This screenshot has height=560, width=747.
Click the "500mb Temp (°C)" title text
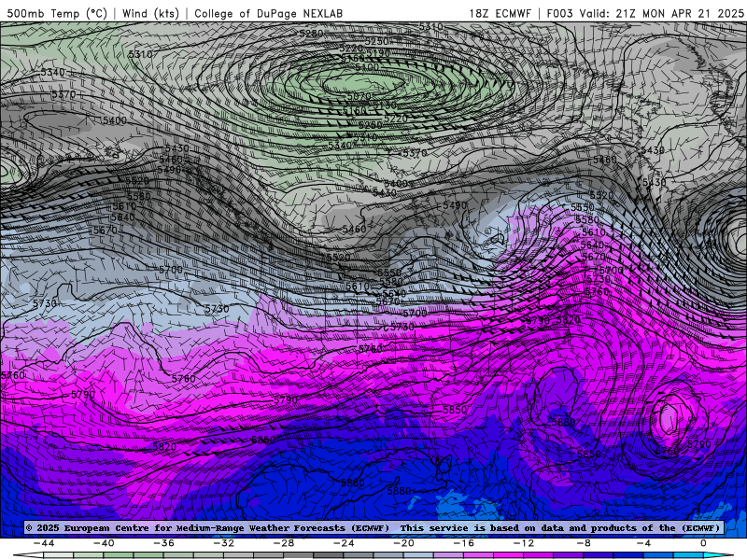57,13
